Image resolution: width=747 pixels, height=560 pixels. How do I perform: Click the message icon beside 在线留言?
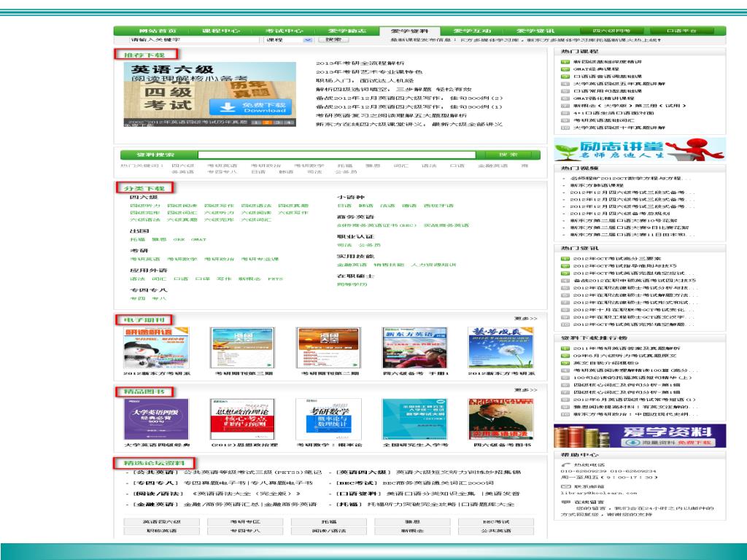tap(565, 502)
